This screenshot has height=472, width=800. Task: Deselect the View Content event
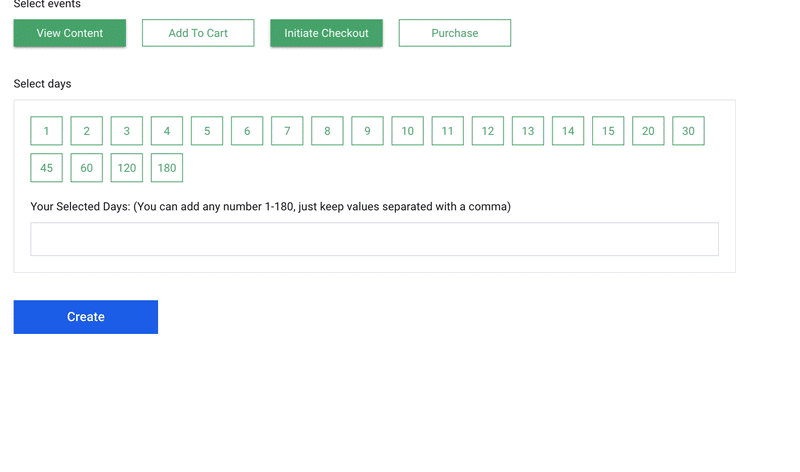pos(70,33)
